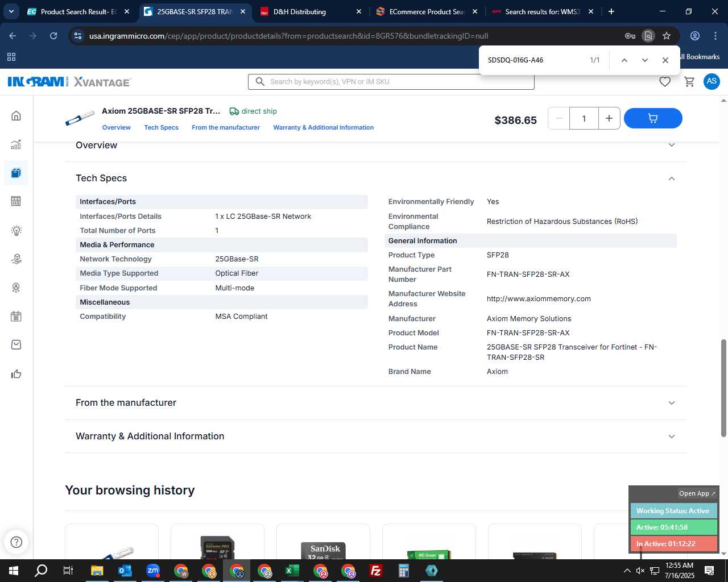Open the apps grid in bookmarks bar
The width and height of the screenshot is (728, 582).
pyautogui.click(x=11, y=57)
